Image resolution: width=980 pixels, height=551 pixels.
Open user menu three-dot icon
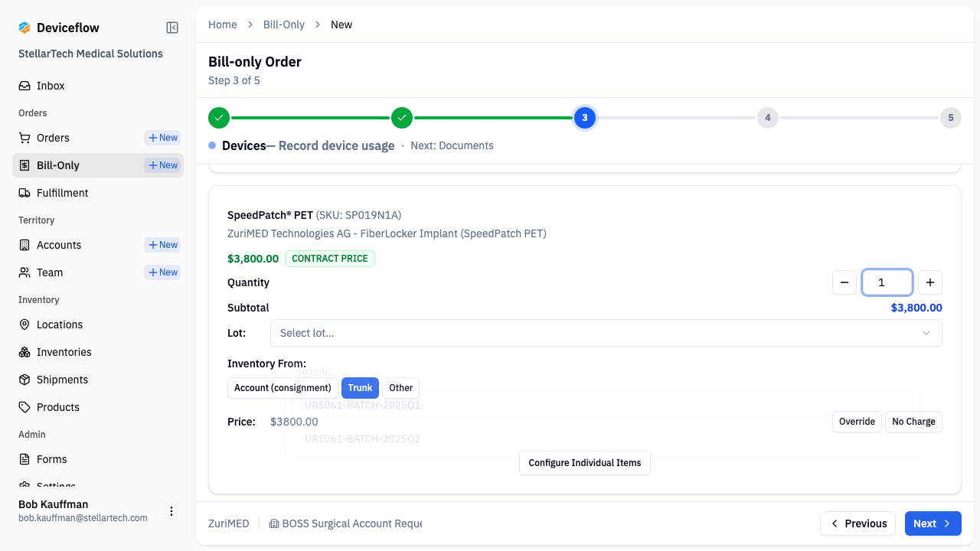pos(171,511)
